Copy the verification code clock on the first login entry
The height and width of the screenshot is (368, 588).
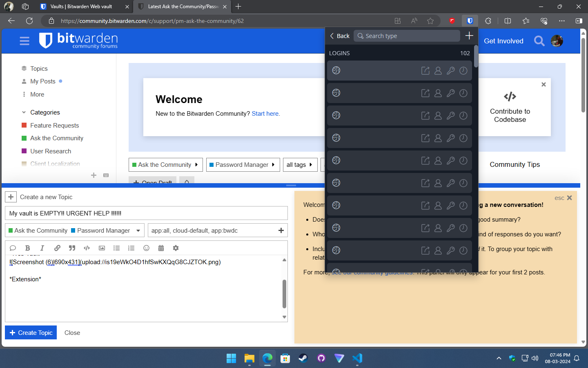point(463,70)
